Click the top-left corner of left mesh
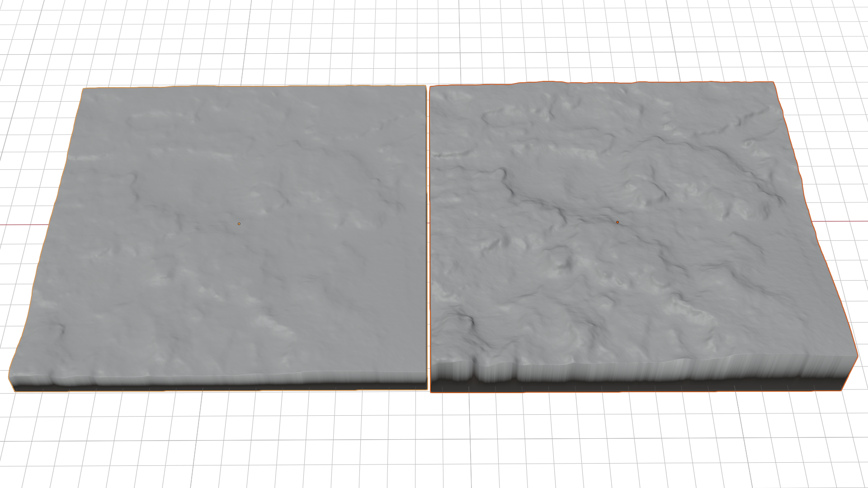Image resolution: width=868 pixels, height=488 pixels. [84, 89]
